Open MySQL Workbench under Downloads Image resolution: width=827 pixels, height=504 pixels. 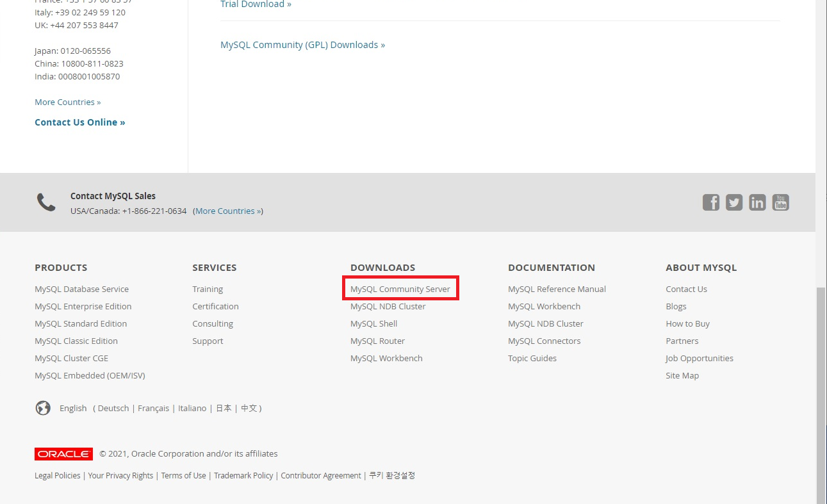pos(386,359)
